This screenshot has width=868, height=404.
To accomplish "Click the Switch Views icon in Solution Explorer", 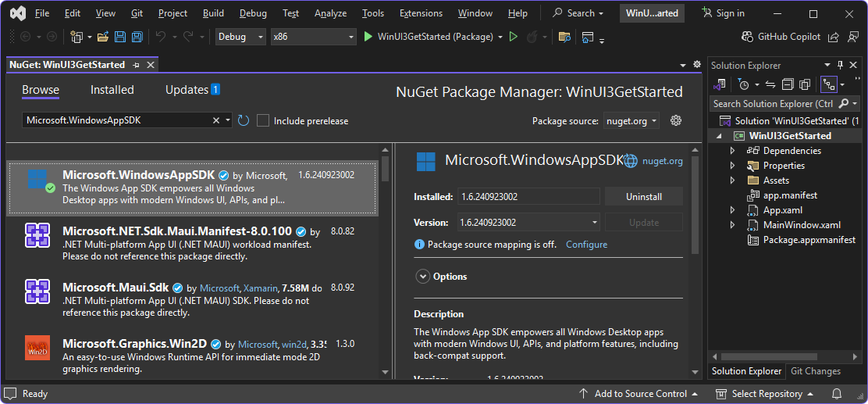I will pos(719,85).
